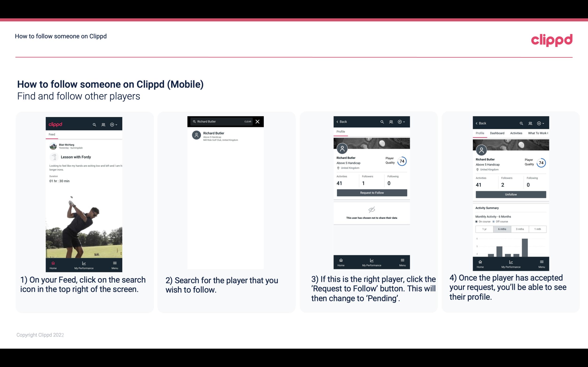Click the Menu icon in bottom navigation
The width and height of the screenshot is (588, 367).
click(x=115, y=263)
